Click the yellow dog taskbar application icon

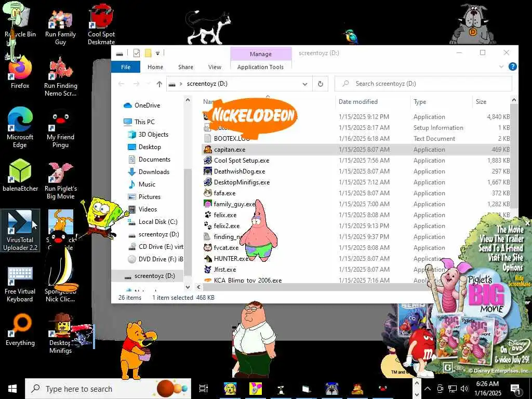tap(230, 389)
